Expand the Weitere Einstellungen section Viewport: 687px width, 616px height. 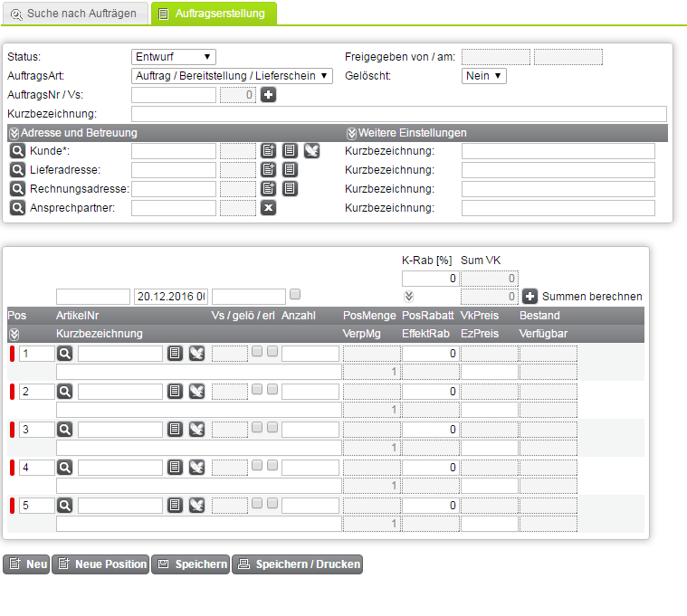pyautogui.click(x=352, y=133)
